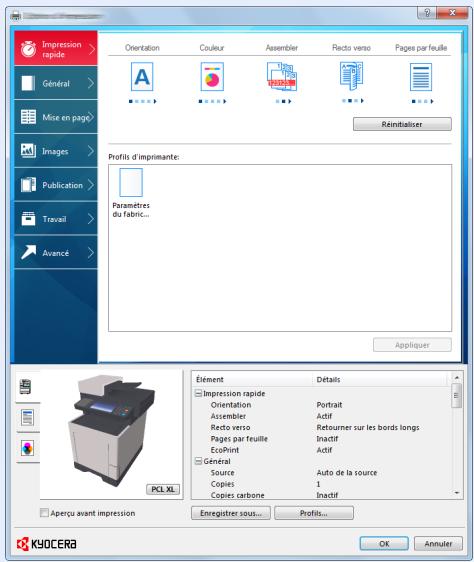
Task: Select the color wheel preview icon
Action: pos(27,448)
